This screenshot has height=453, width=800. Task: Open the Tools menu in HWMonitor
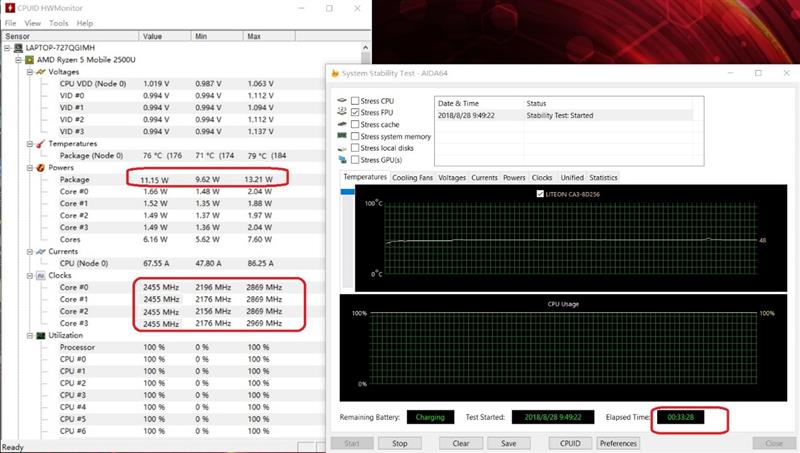pyautogui.click(x=59, y=23)
